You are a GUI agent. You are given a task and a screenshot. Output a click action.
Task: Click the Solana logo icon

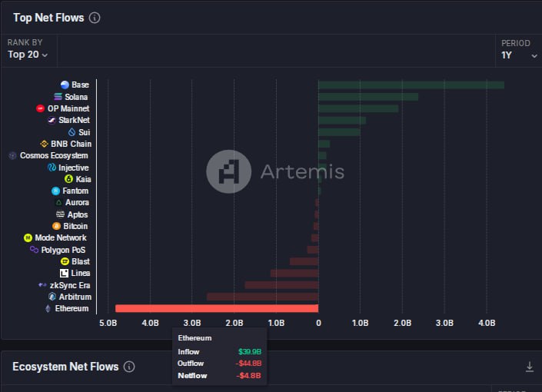(x=58, y=96)
